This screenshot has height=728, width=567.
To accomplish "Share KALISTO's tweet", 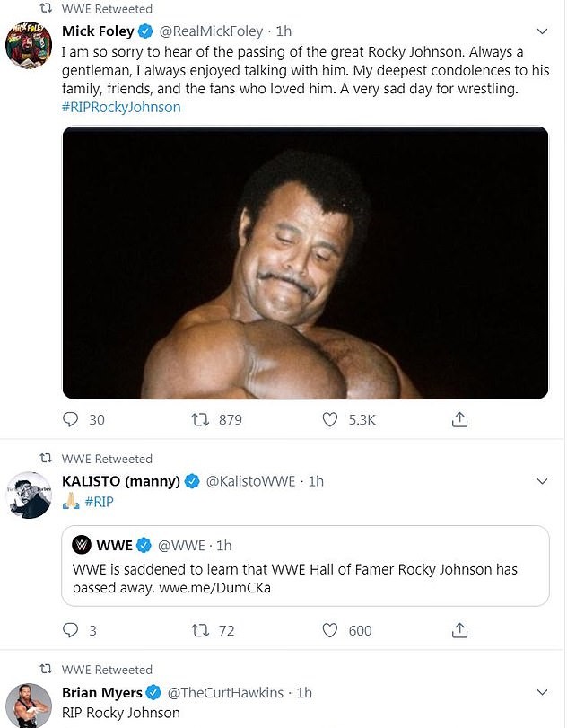I will (x=459, y=630).
